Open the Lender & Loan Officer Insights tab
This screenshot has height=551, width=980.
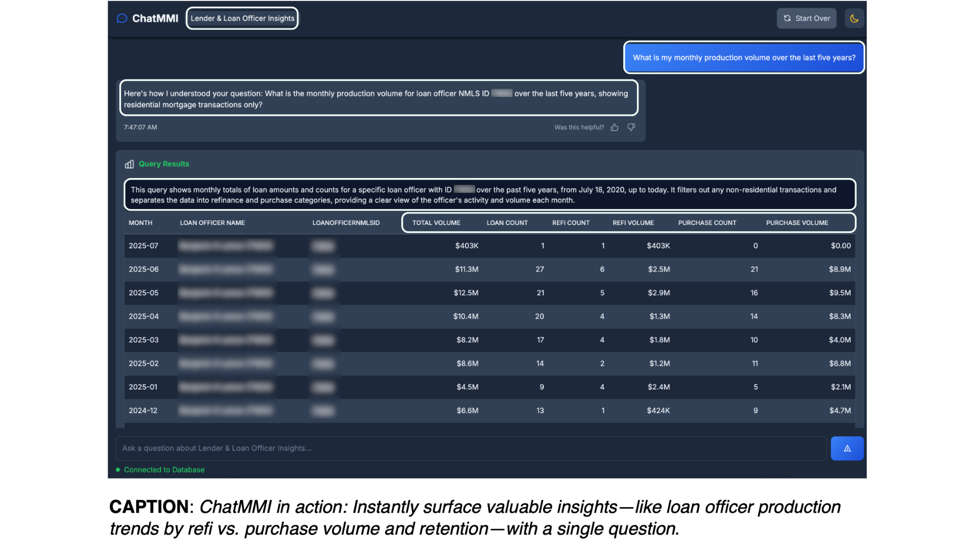[242, 18]
